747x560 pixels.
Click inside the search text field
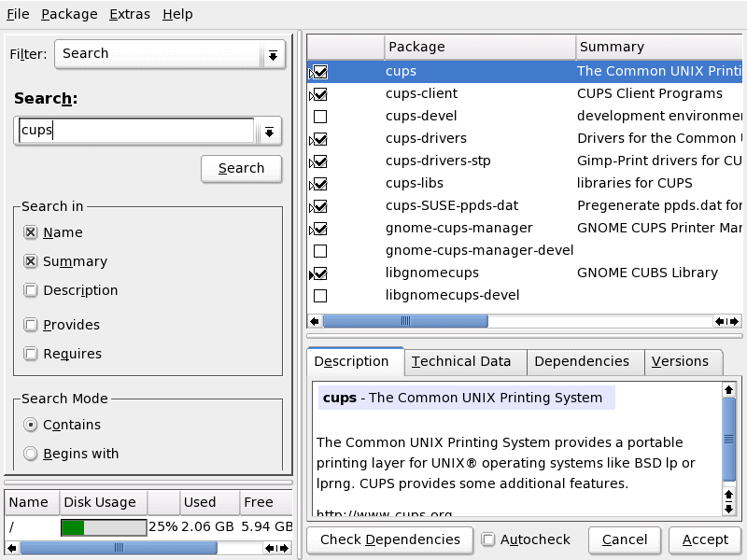tap(136, 131)
